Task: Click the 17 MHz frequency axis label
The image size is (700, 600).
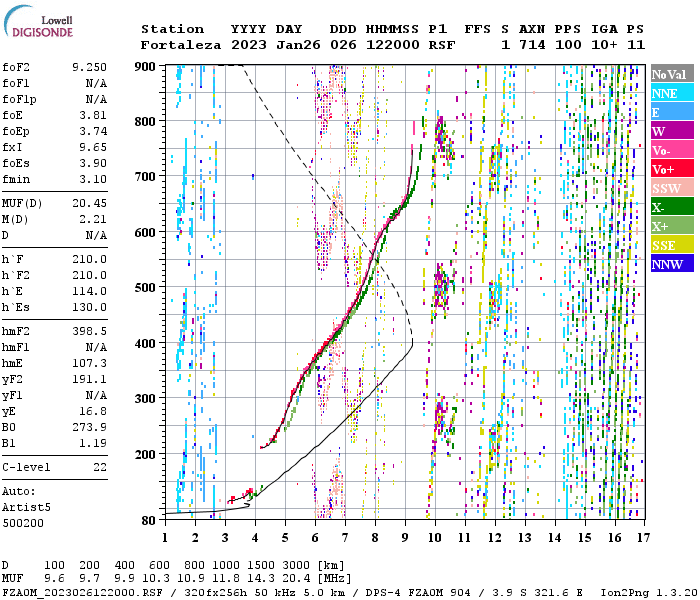Action: tap(643, 538)
